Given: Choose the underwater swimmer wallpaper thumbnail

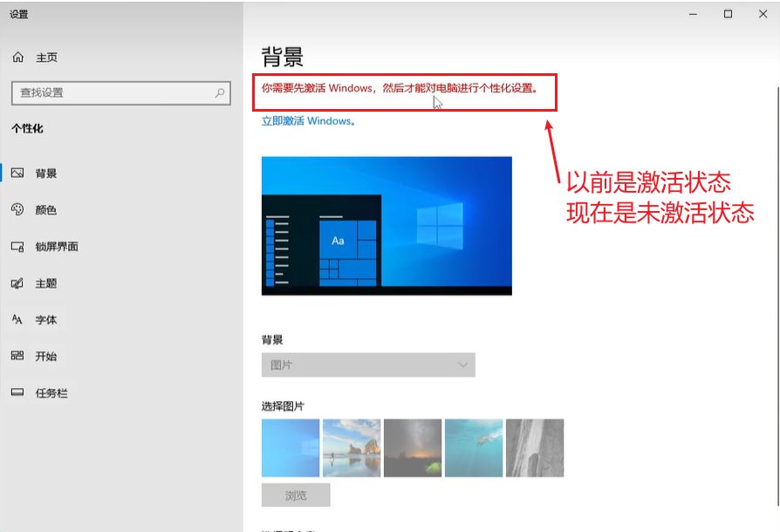Looking at the screenshot, I should (474, 447).
